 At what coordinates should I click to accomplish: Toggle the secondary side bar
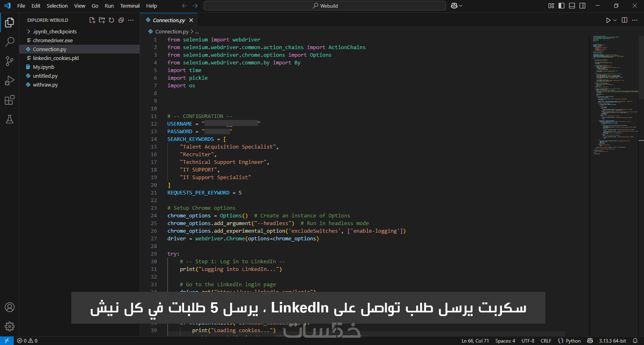(x=582, y=6)
